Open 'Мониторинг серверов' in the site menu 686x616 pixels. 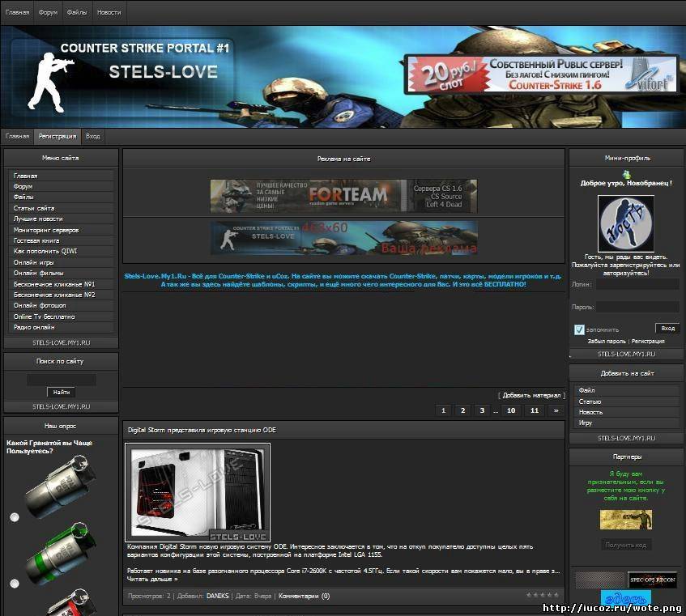point(62,230)
